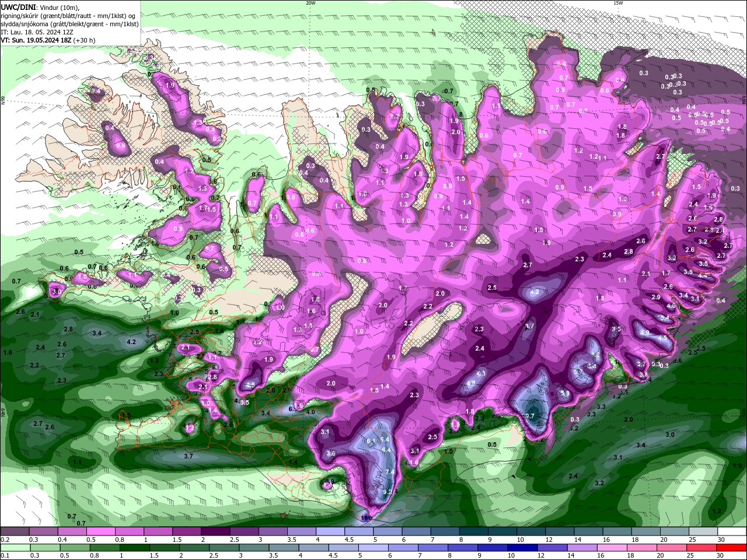This screenshot has height=560, width=747.
Task: Click the '6.1' value on the southern glacier
Action: click(x=371, y=442)
